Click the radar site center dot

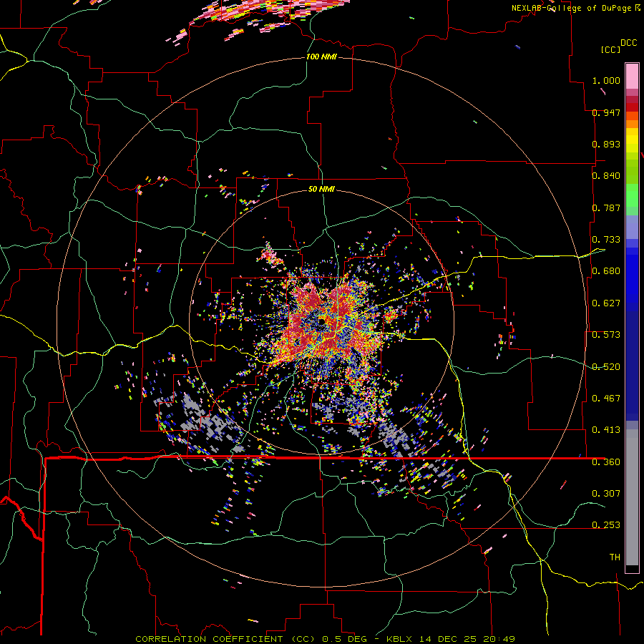tap(321, 321)
